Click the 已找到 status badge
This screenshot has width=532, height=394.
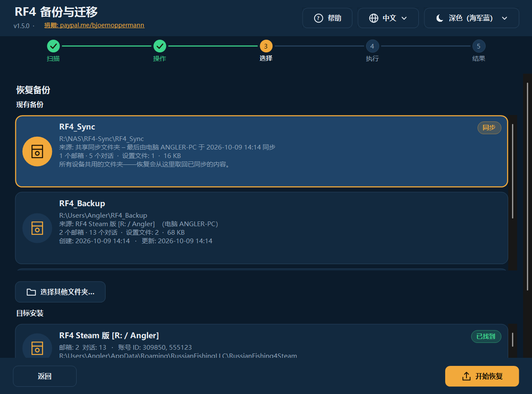[x=486, y=336]
